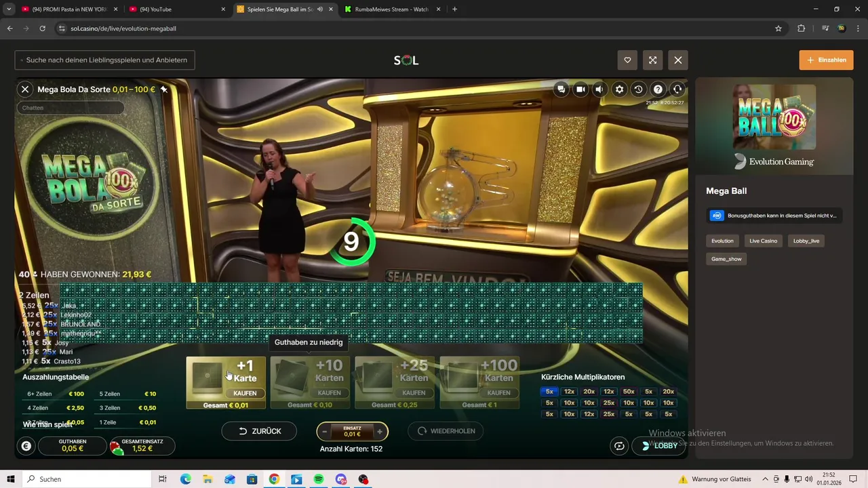Switch to RumbaMeiwes Stream tab
Screen dimensions: 868x488
392,9
